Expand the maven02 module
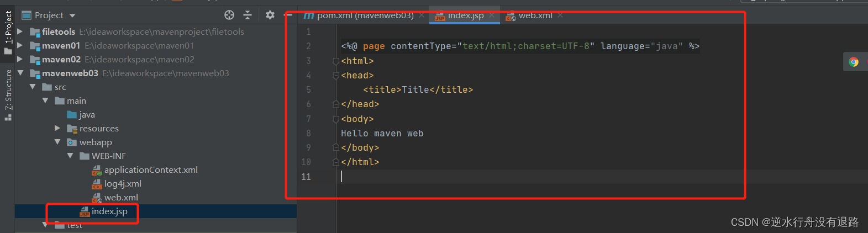 [x=20, y=59]
